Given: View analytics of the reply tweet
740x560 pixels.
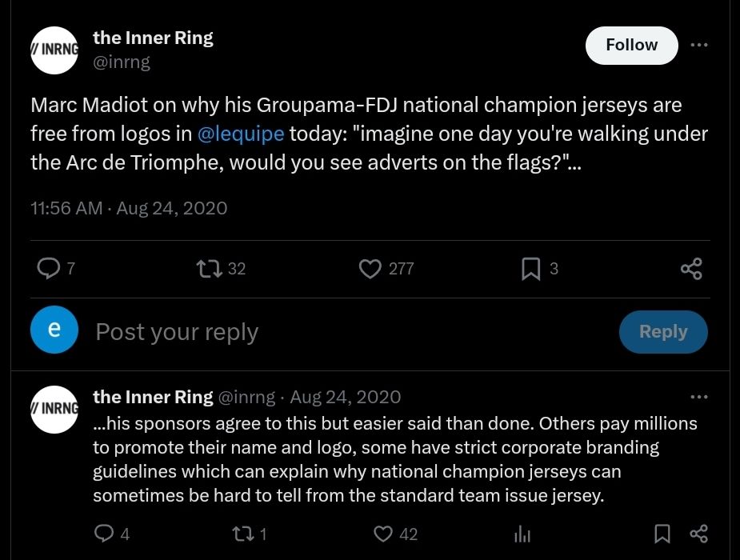Looking at the screenshot, I should [x=522, y=534].
